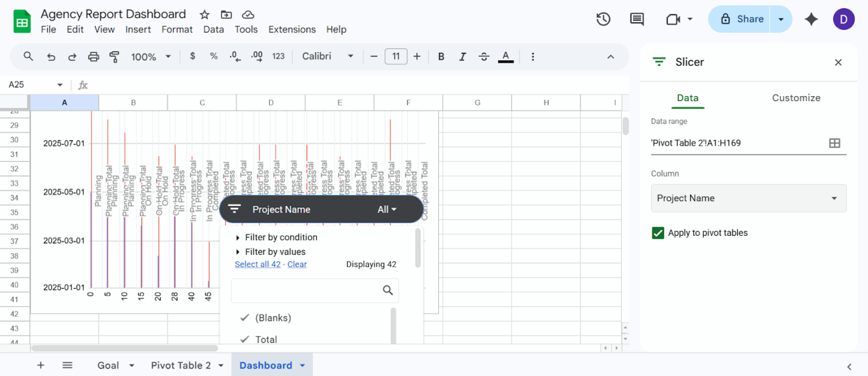Open the text color picker

(x=505, y=56)
